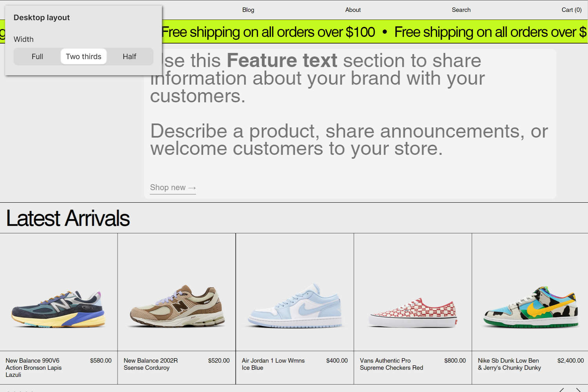
Task: Select the Half width layout option
Action: point(129,56)
